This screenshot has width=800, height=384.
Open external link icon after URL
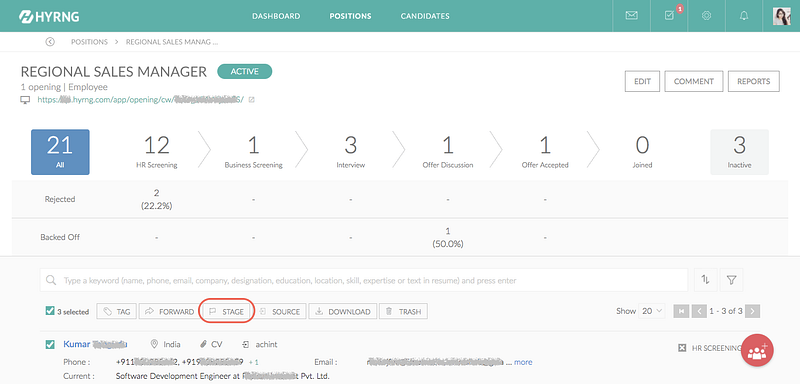coord(252,100)
